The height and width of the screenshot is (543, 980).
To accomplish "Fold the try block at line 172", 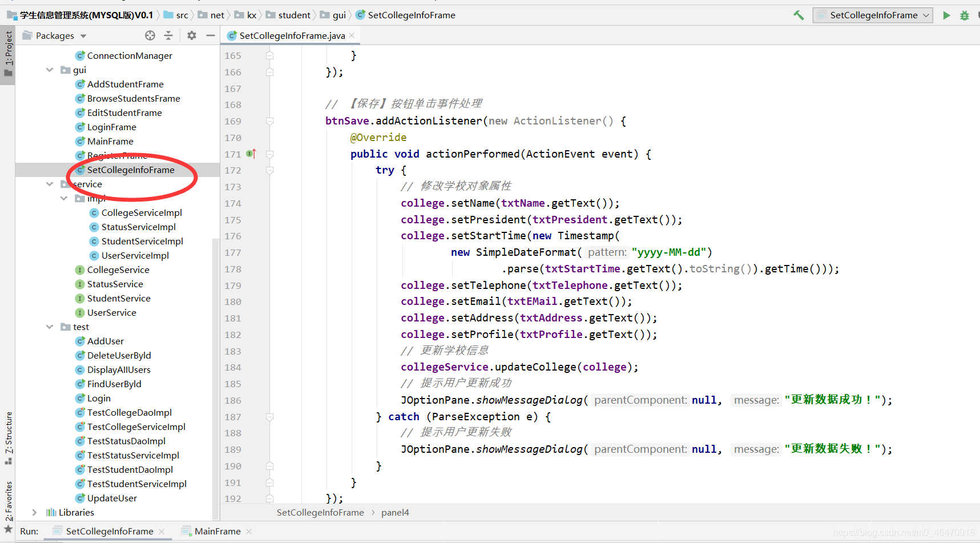I will [x=270, y=170].
